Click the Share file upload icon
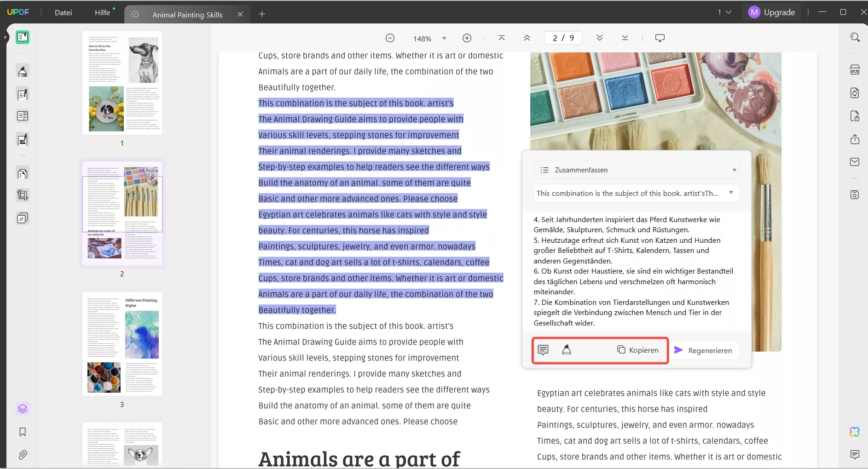 click(x=855, y=139)
